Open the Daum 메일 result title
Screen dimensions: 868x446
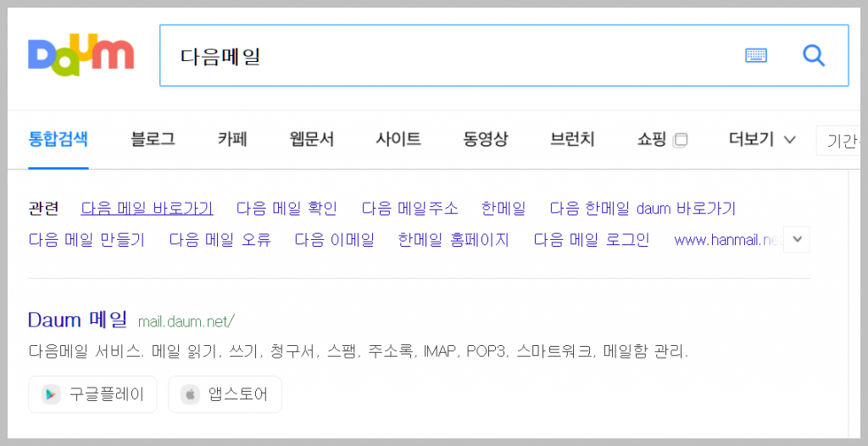point(77,319)
